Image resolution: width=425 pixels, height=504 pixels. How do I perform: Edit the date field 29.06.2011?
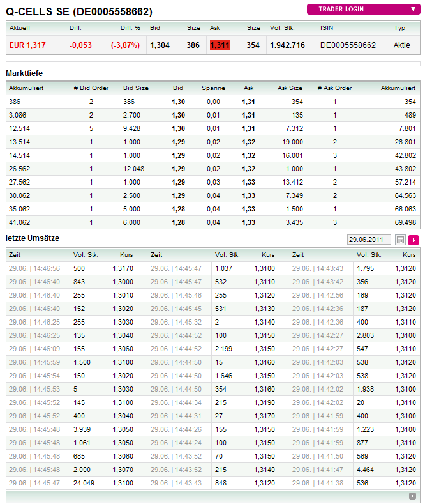click(x=369, y=240)
